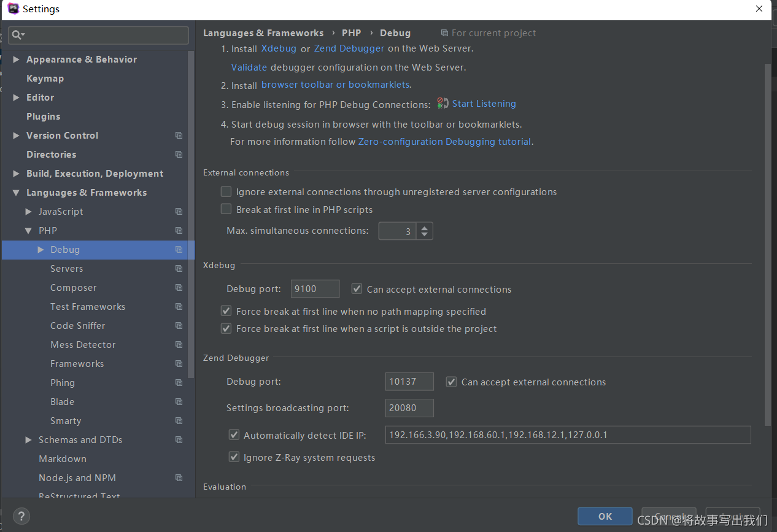Click project-level icon in the Frameworks row
777x532 pixels.
[x=179, y=364]
